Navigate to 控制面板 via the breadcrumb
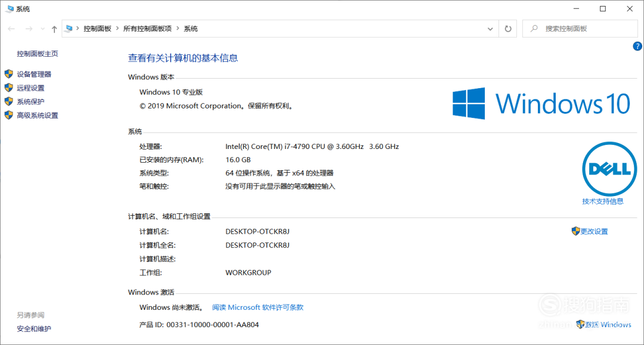This screenshot has width=644, height=345. pyautogui.click(x=97, y=28)
